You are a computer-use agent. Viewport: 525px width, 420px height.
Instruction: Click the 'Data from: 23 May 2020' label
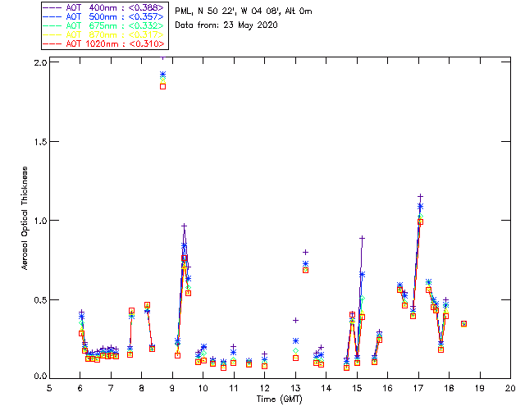coord(226,25)
